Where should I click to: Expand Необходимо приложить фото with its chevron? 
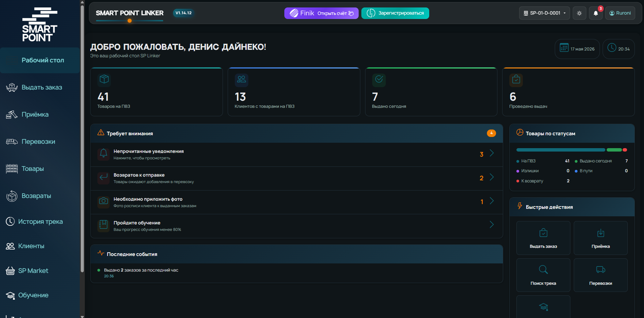[x=492, y=201]
